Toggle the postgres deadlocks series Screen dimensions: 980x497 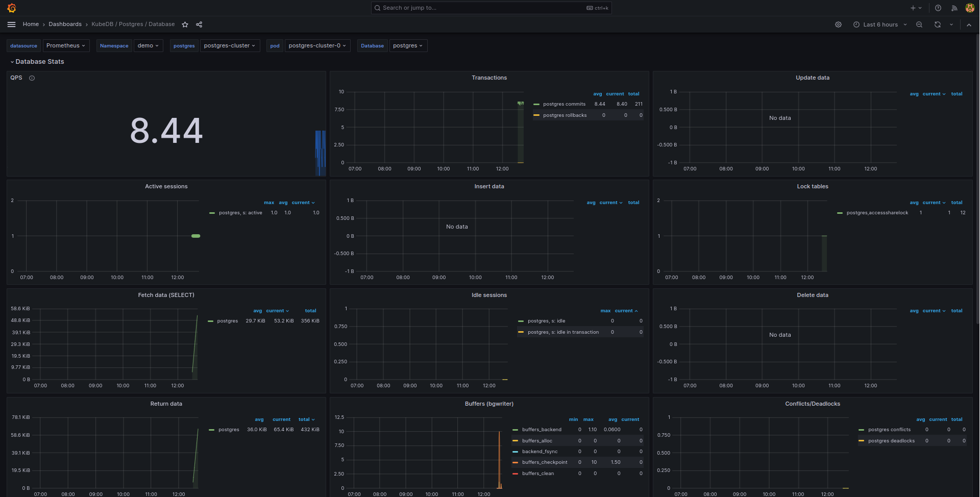click(892, 440)
